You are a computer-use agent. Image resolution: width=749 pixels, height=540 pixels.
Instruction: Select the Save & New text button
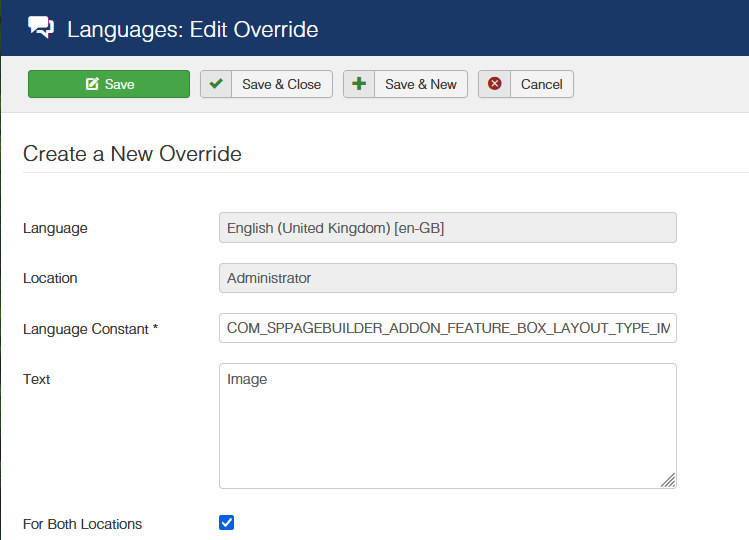(x=420, y=84)
